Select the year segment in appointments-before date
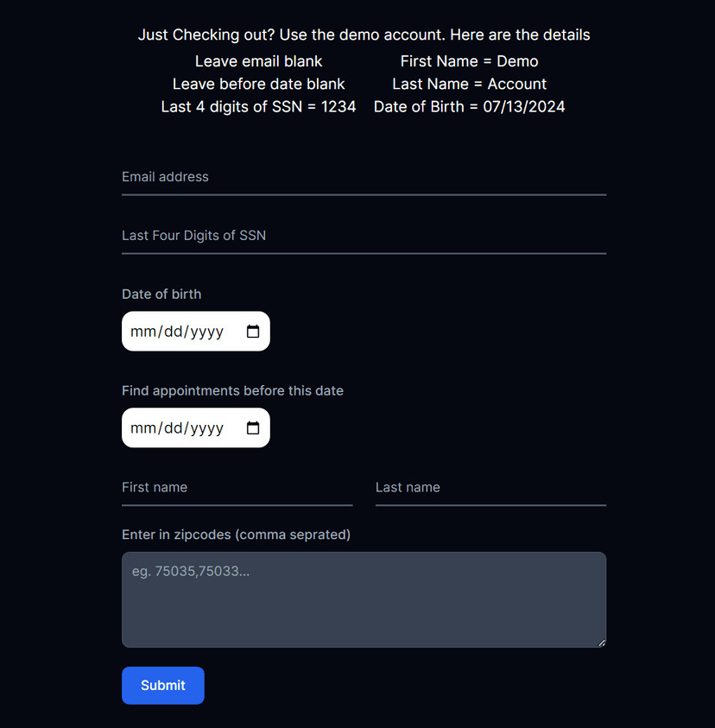The width and height of the screenshot is (715, 728). pos(207,428)
